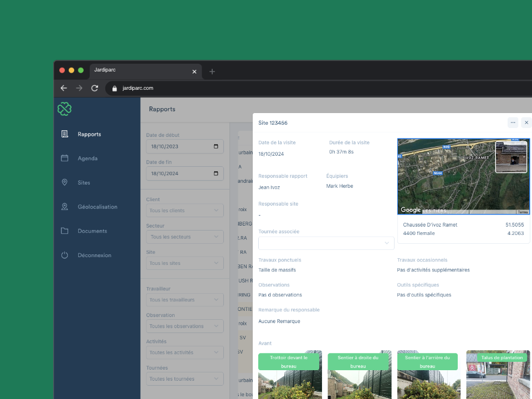The image size is (532, 399).
Task: Click the Jardiparc clover logo
Action: tap(64, 109)
